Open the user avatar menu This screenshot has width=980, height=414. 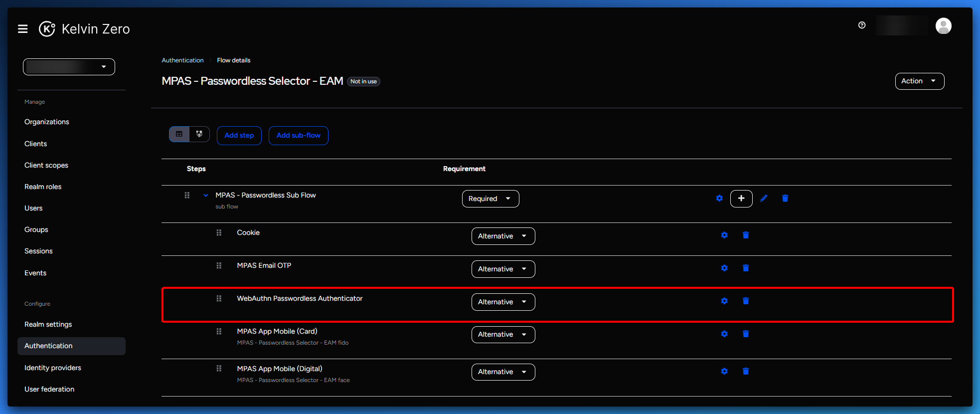[943, 26]
